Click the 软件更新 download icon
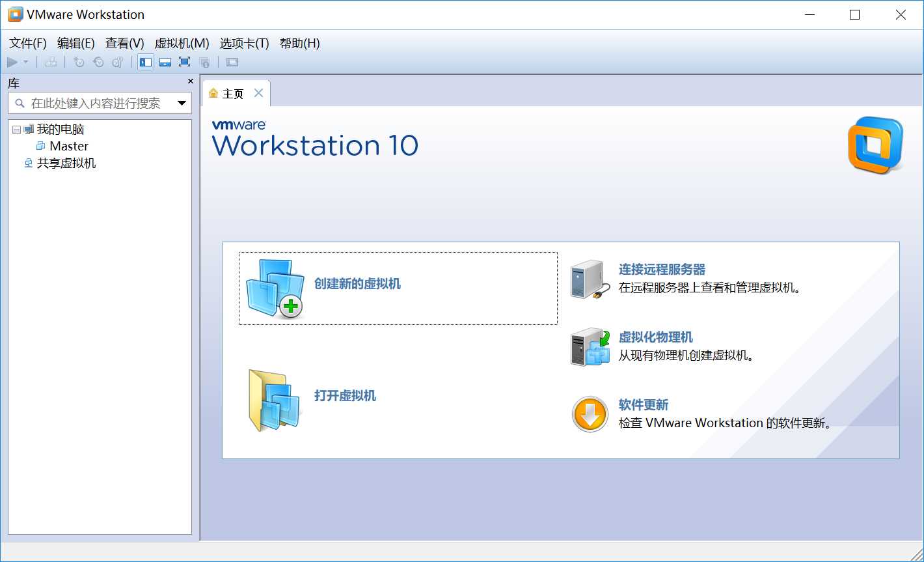The image size is (924, 562). point(590,414)
